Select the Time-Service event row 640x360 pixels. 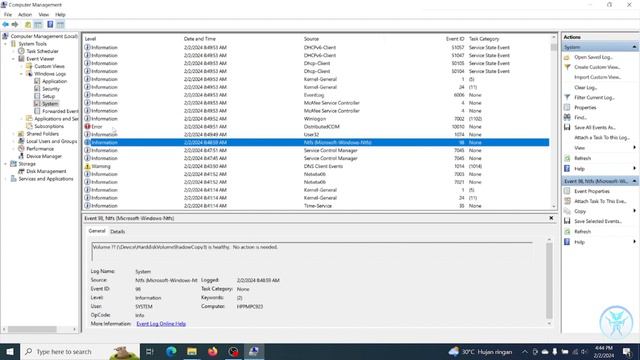[x=316, y=206]
